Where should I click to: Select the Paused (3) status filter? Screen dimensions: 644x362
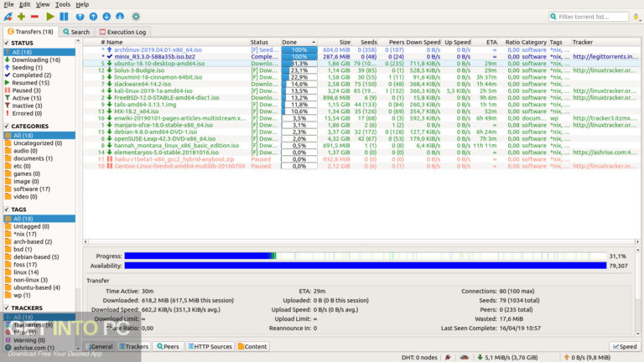pyautogui.click(x=29, y=89)
